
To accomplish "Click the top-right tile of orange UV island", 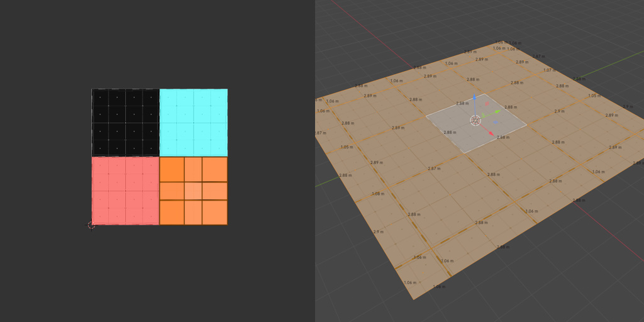I will coord(215,170).
